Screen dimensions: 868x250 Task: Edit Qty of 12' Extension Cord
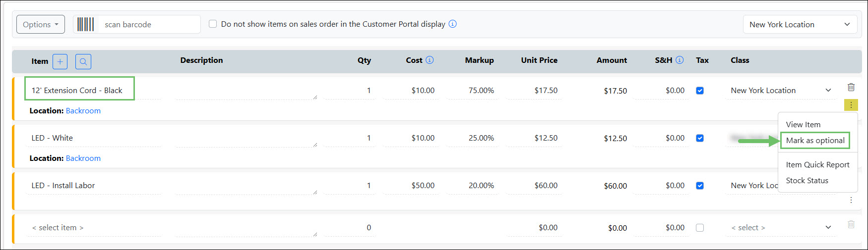[350, 91]
